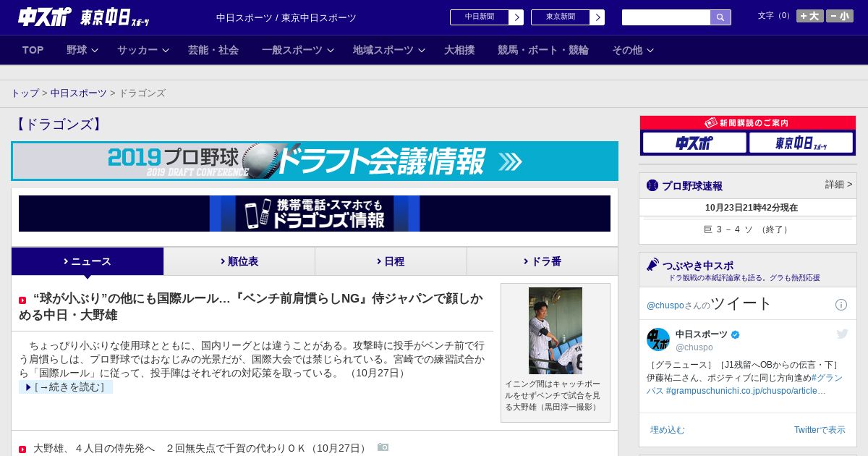Decrease text size with －小 button

coord(840,16)
